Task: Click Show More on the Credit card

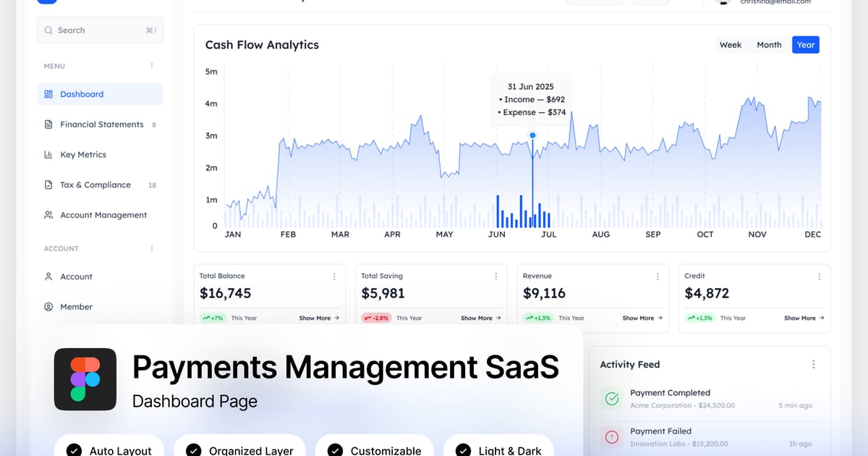Action: 801,318
